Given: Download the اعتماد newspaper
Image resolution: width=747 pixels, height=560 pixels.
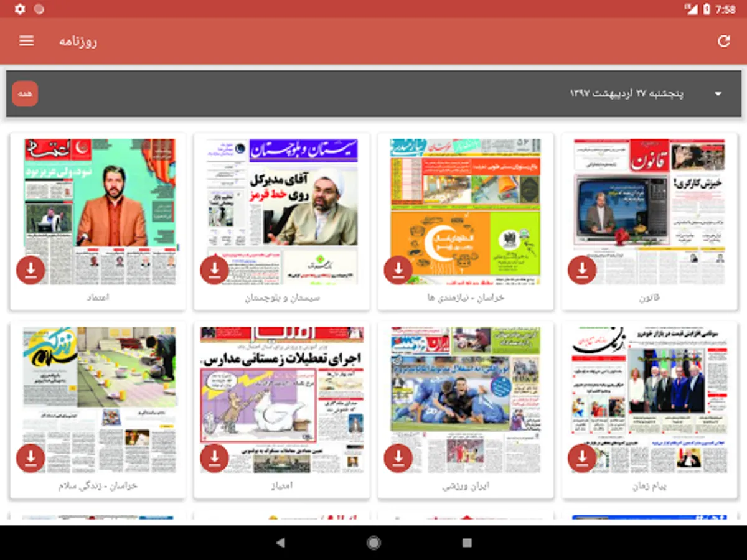Looking at the screenshot, I should [x=31, y=270].
